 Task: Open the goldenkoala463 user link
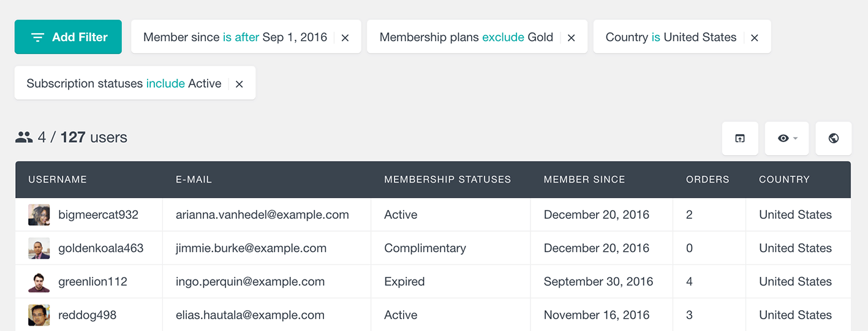pyautogui.click(x=101, y=248)
